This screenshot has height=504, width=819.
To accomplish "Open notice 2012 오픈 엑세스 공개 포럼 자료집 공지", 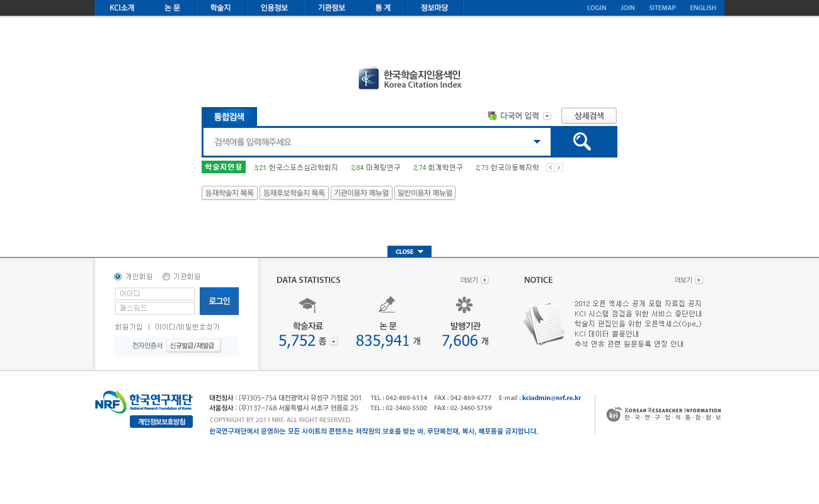I will click(638, 304).
